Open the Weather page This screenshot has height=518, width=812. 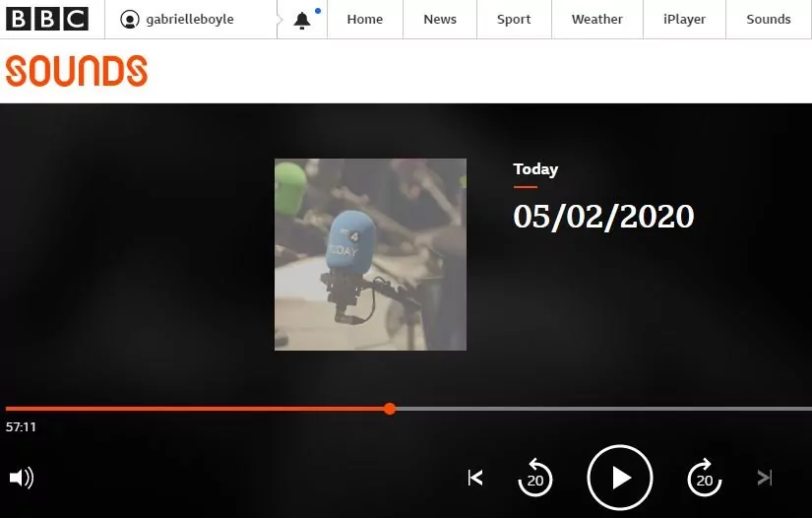point(597,20)
